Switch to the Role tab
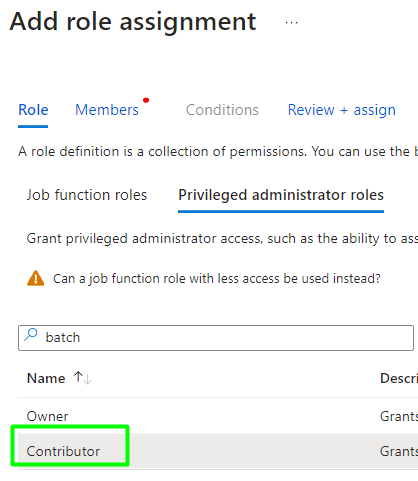This screenshot has height=481, width=418. 33,110
